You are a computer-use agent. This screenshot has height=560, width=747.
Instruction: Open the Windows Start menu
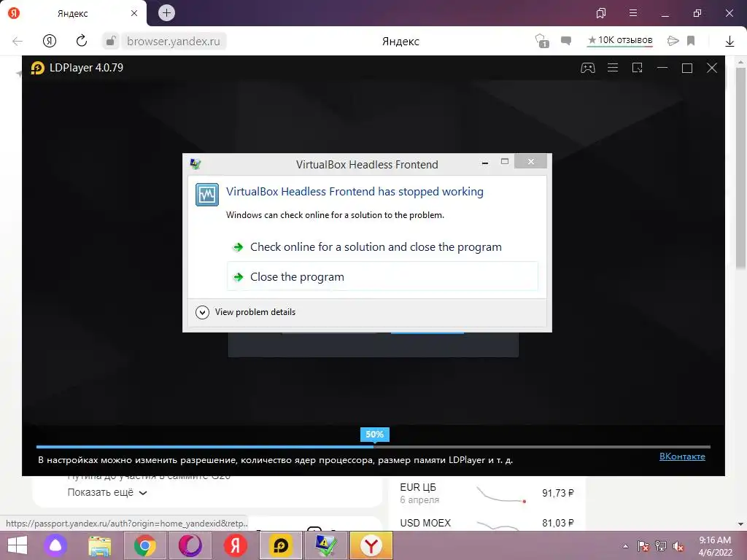(x=18, y=545)
